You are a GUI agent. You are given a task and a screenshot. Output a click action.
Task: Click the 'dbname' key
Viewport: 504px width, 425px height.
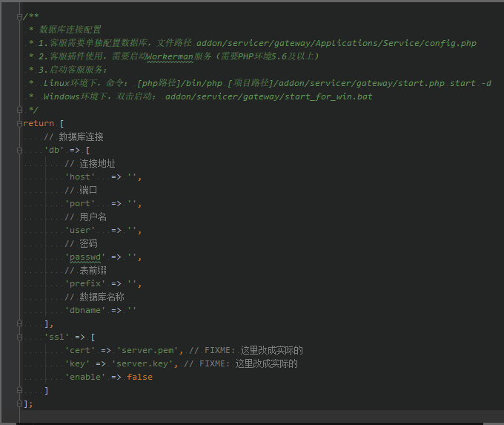(x=85, y=310)
